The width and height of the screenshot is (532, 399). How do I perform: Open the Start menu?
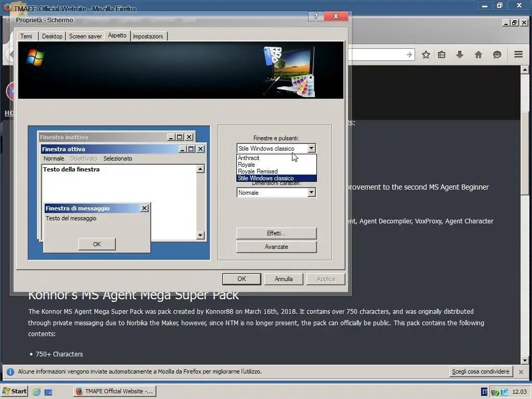coord(15,391)
